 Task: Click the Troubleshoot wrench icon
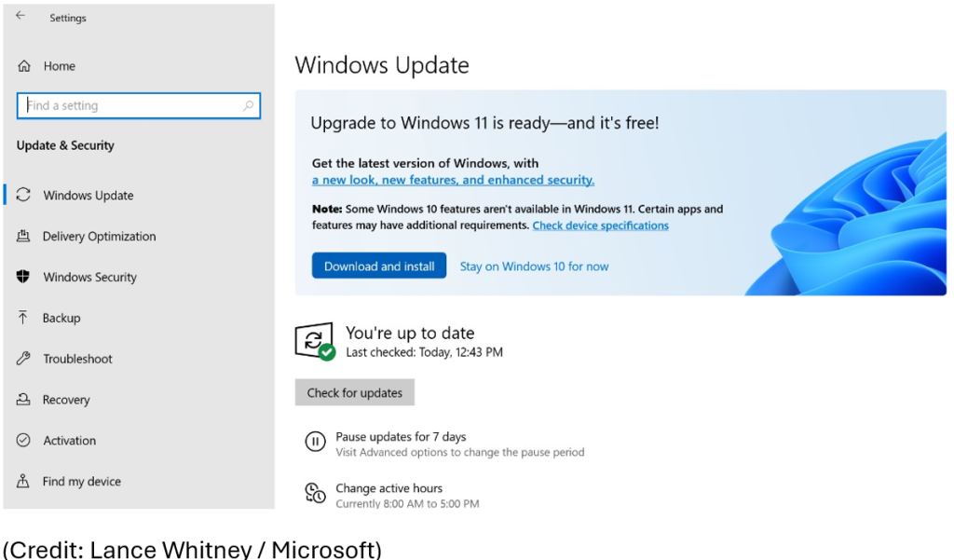point(23,358)
